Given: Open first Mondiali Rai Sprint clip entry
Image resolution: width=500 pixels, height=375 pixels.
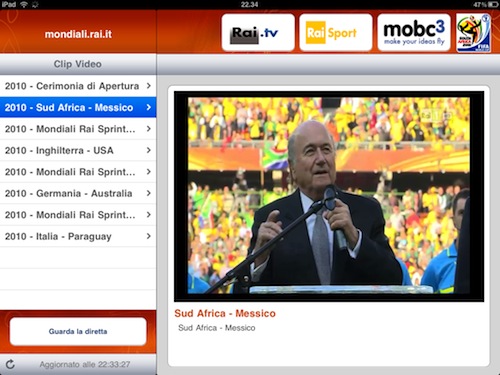Looking at the screenshot, I should 78,129.
